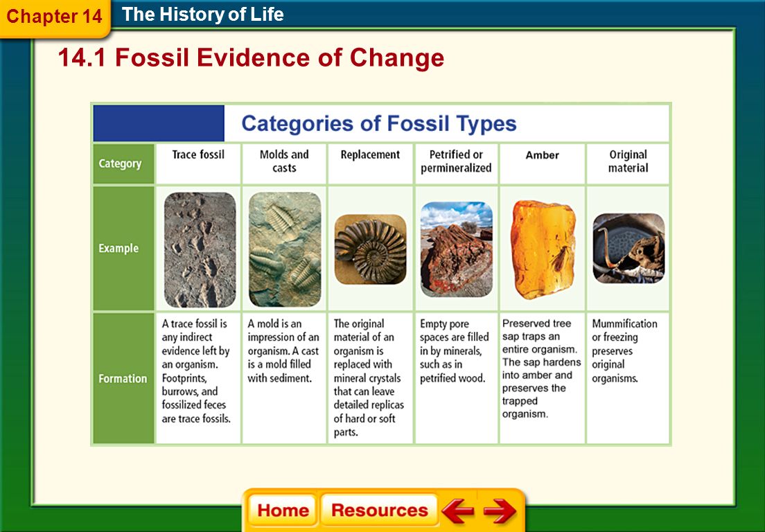Click the 'Empty pore spaces' description
The height and width of the screenshot is (532, 765).
tap(455, 351)
